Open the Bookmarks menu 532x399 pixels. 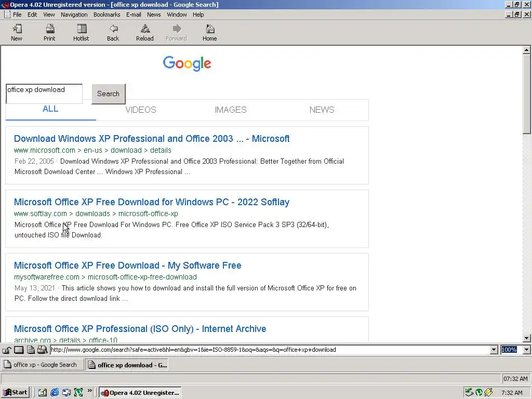[x=107, y=15]
